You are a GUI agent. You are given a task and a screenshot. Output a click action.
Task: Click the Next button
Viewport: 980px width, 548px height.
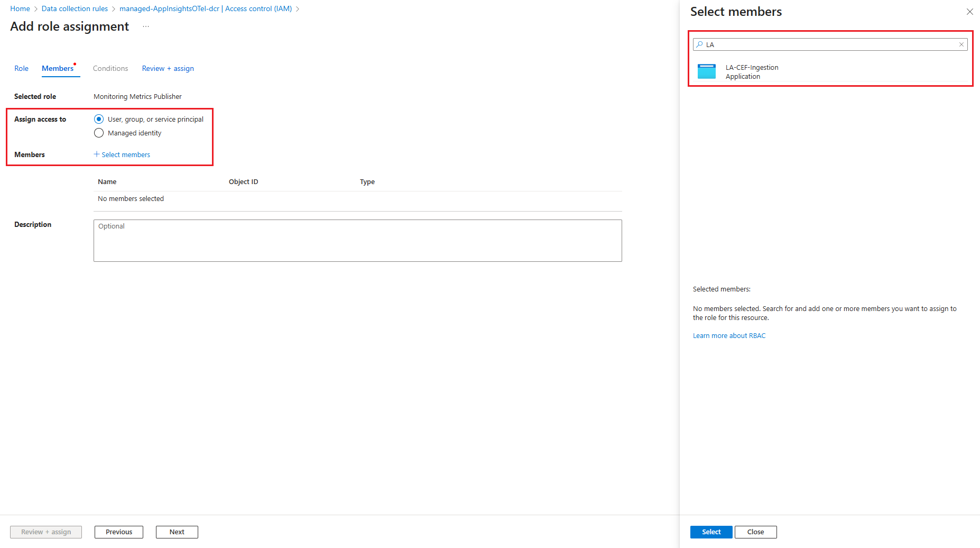(x=177, y=532)
